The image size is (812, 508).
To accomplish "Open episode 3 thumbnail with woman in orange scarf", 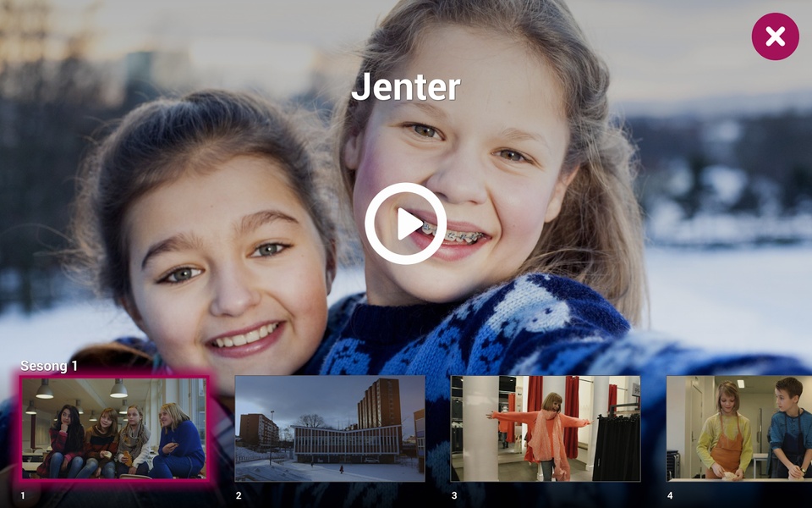I will [546, 428].
